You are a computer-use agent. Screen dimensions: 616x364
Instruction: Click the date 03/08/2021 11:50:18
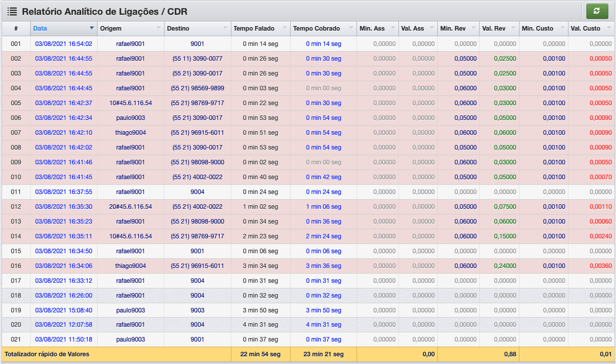pyautogui.click(x=64, y=339)
